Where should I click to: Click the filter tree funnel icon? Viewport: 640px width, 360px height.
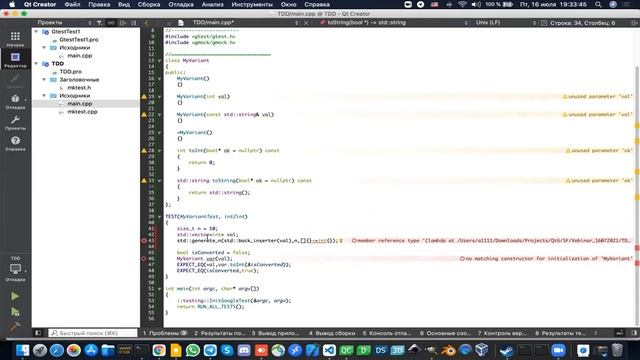click(x=100, y=23)
